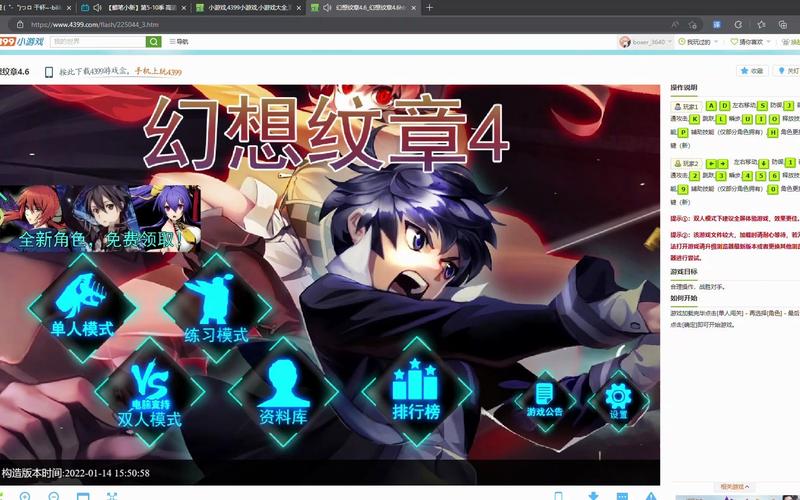Open the 手机上玩4399 link
This screenshot has height=500, width=800.
(158, 72)
